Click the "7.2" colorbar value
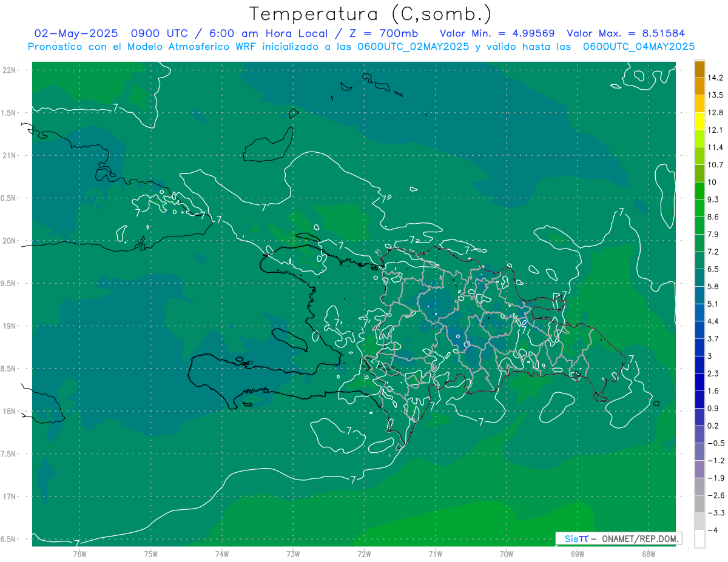The width and height of the screenshot is (728, 562). point(713,252)
